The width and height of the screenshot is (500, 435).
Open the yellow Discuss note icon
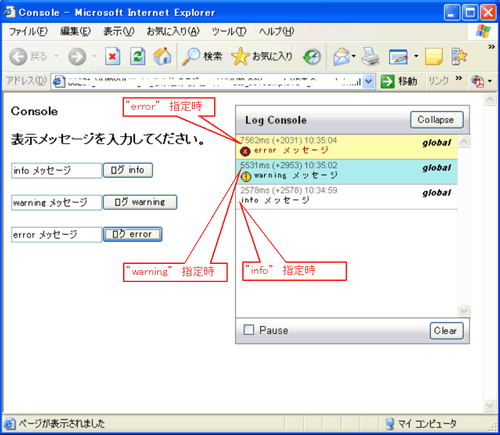[434, 56]
